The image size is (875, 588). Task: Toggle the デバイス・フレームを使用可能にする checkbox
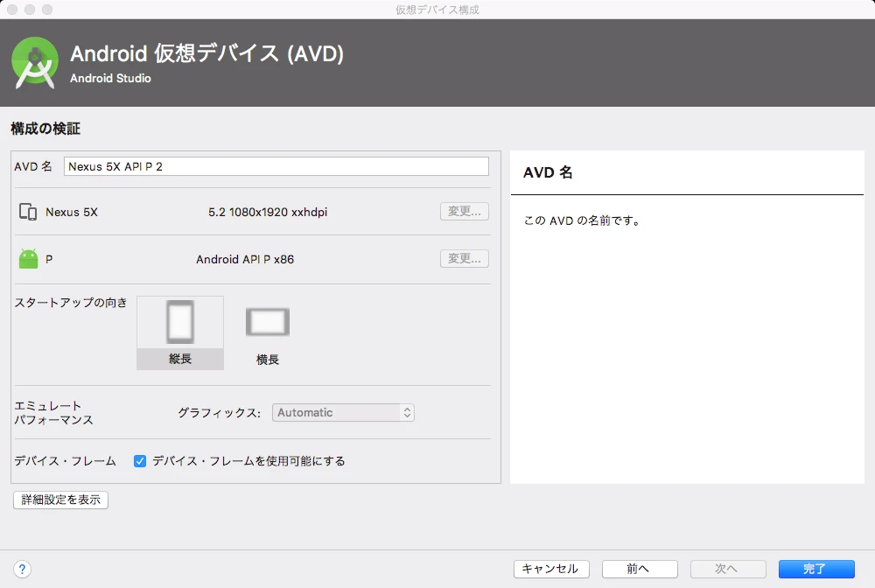pos(139,461)
